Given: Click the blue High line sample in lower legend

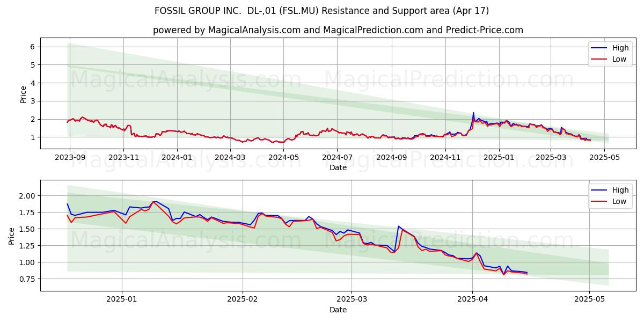Looking at the screenshot, I should pyautogui.click(x=599, y=191).
